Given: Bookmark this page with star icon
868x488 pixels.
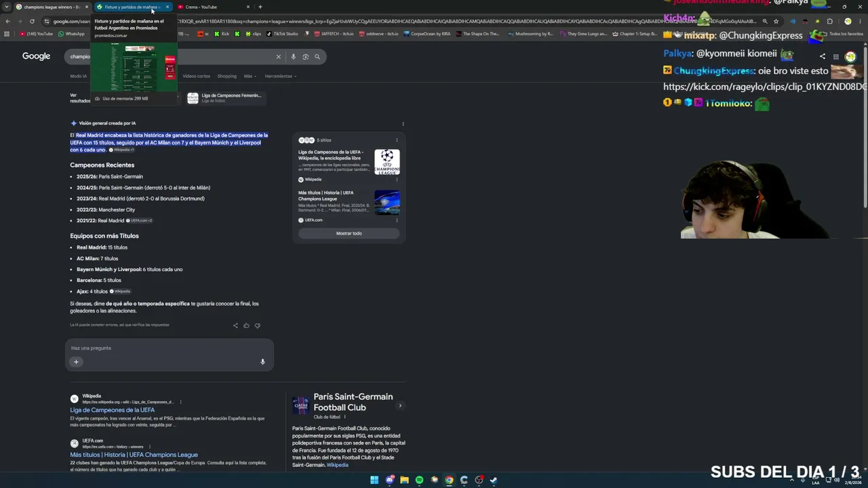Looking at the screenshot, I should pos(776,21).
